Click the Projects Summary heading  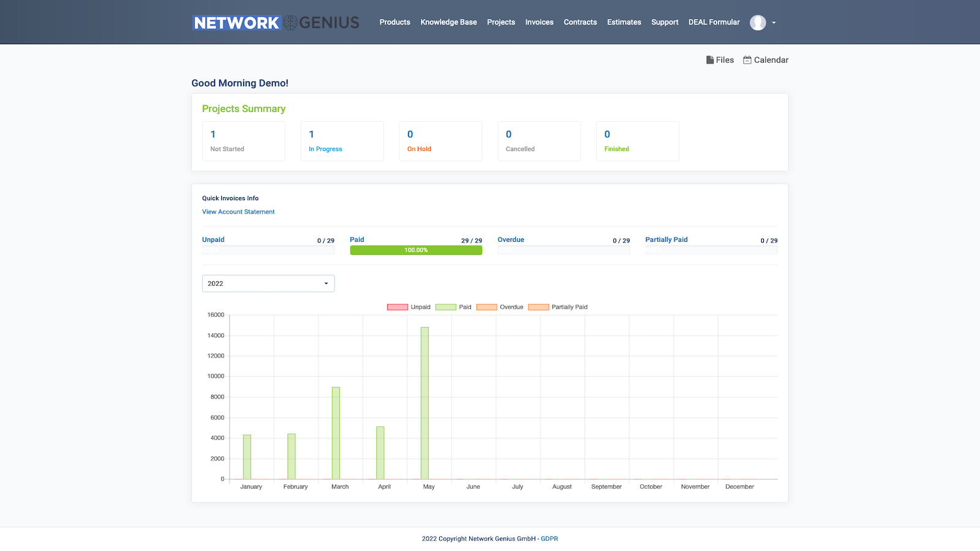244,108
